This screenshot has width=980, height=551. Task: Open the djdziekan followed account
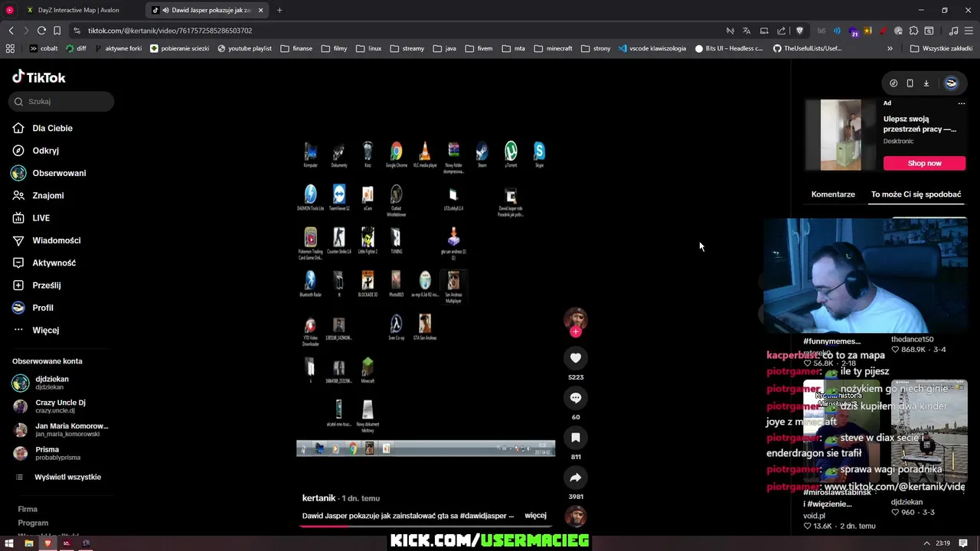coord(52,383)
